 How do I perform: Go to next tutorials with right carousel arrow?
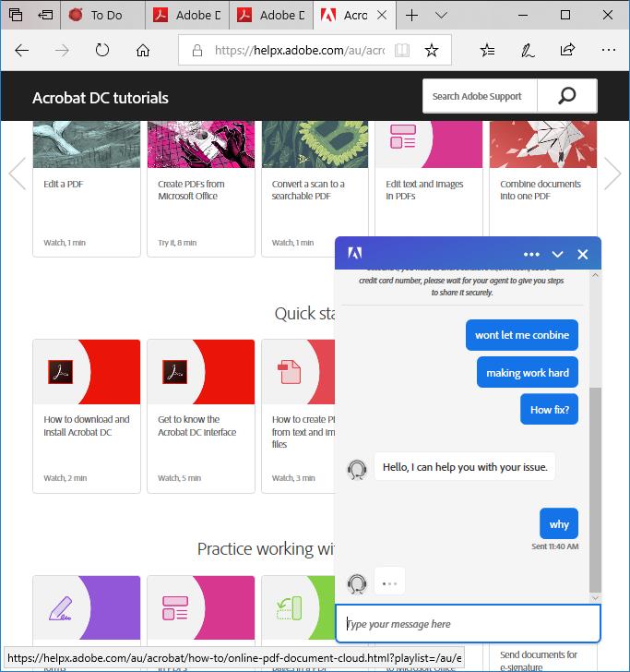click(x=612, y=174)
